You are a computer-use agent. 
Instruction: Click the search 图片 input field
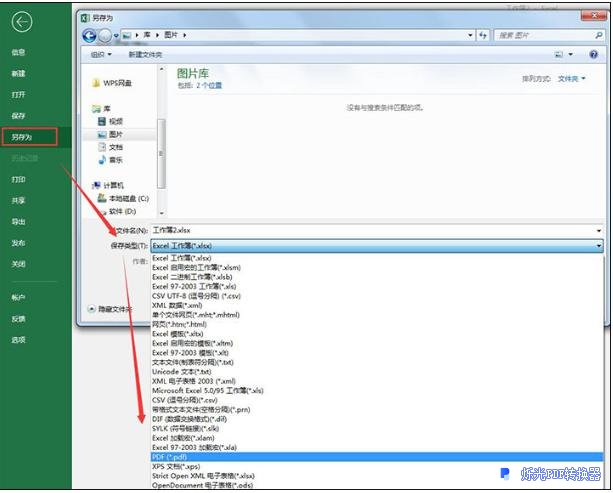(x=545, y=36)
